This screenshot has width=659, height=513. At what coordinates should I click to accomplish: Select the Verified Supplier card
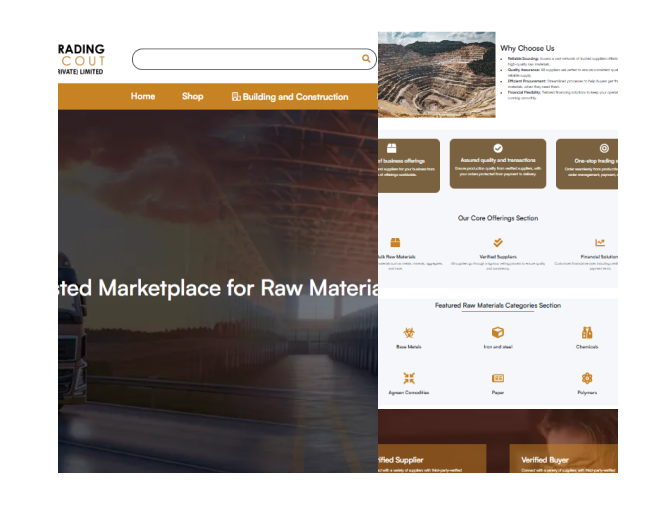pyautogui.click(x=430, y=460)
